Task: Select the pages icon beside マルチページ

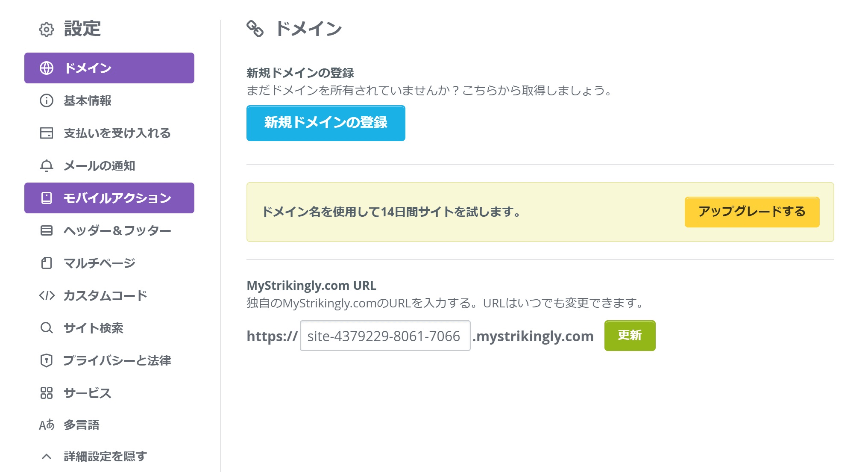Action: tap(47, 263)
